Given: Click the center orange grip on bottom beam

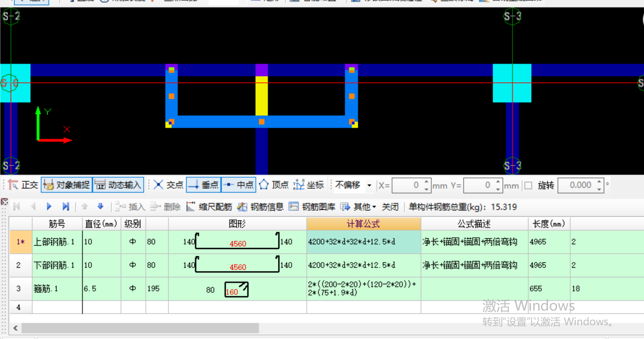Looking at the screenshot, I should [261, 122].
